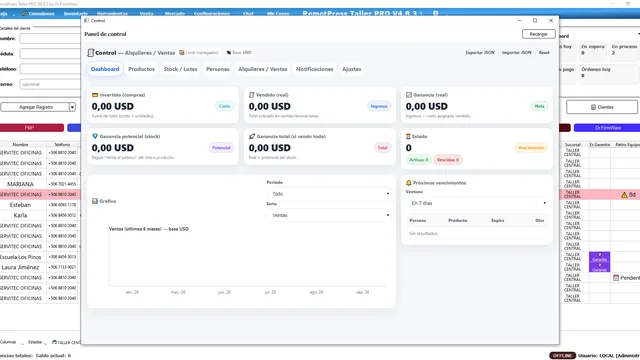Click the correo opcional input field
This screenshot has width=640, height=360.
pos(50,84)
